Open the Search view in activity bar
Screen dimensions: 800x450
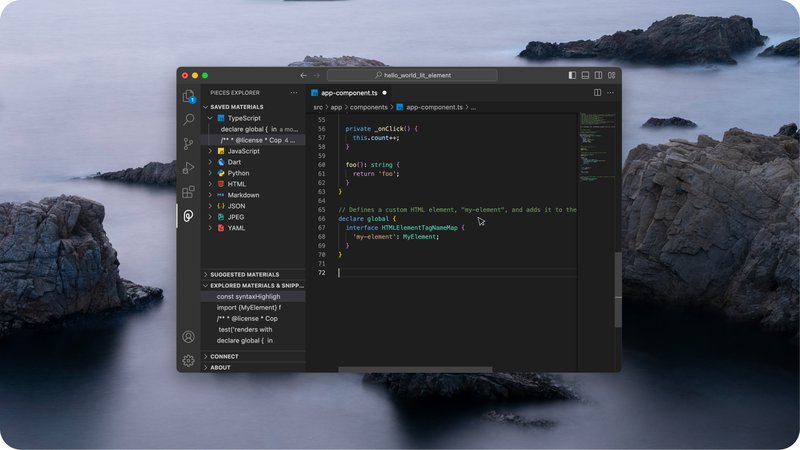pyautogui.click(x=189, y=120)
